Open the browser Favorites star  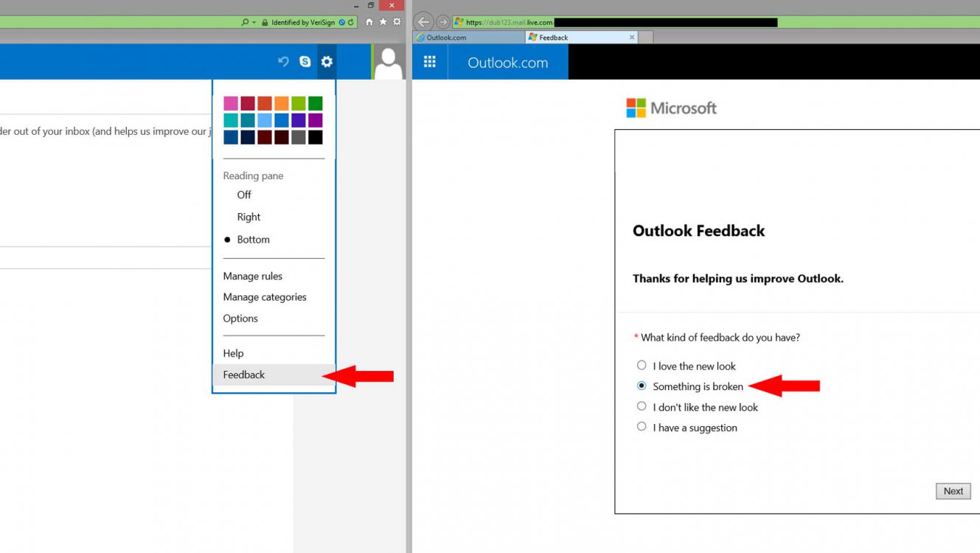coord(383,22)
